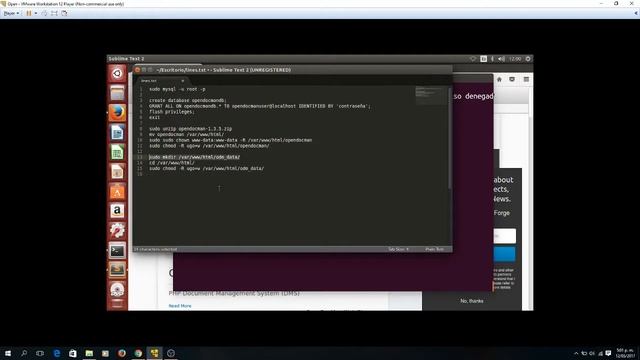Open Ubuntu sound volume indicator
This screenshot has width=640, height=360.
pyautogui.click(x=501, y=59)
